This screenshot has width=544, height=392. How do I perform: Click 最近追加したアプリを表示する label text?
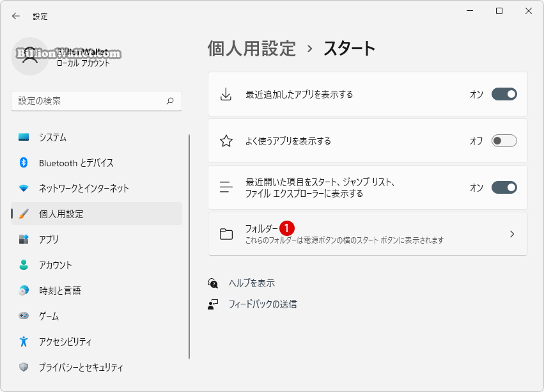coord(299,95)
